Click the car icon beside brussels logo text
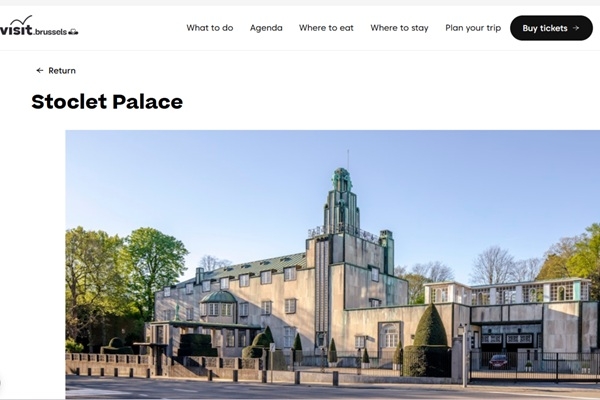 coord(73,32)
